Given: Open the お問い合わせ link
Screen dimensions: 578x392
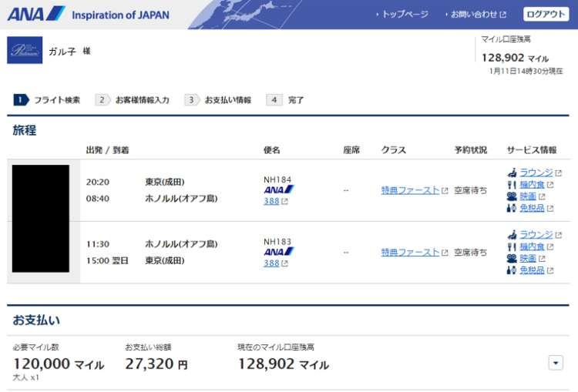Looking at the screenshot, I should coord(474,15).
